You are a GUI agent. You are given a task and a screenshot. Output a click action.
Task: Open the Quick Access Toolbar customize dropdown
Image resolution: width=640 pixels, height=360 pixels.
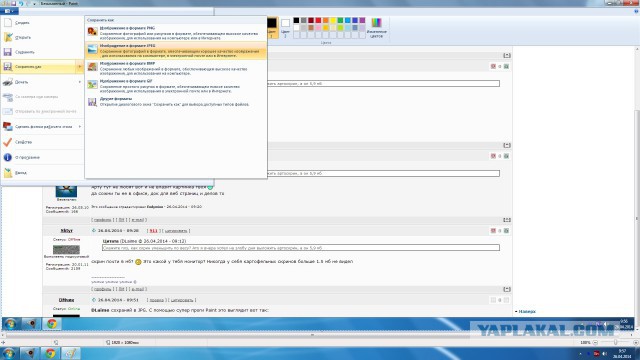(34, 4)
